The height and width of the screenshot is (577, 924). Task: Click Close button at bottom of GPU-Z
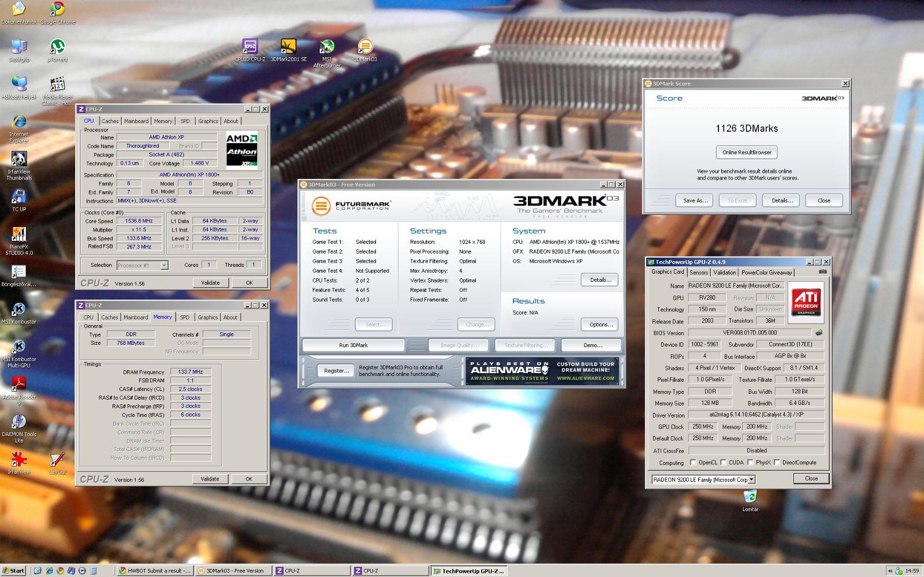click(x=811, y=478)
